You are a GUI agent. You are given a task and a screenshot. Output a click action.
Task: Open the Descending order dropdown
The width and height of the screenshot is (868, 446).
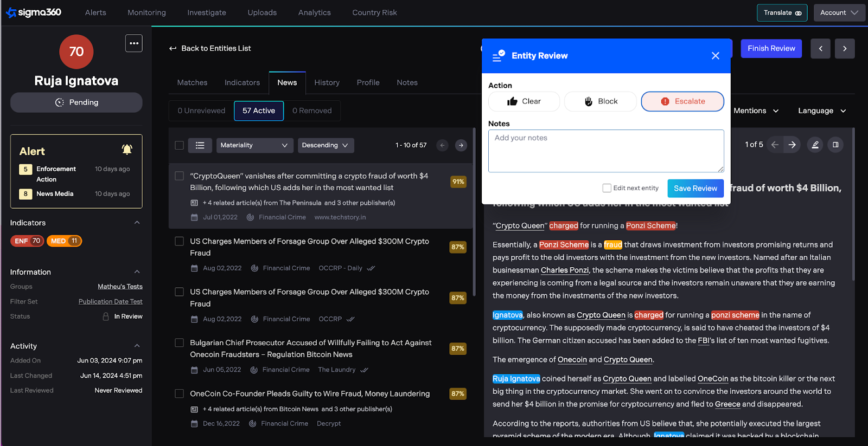[325, 145]
